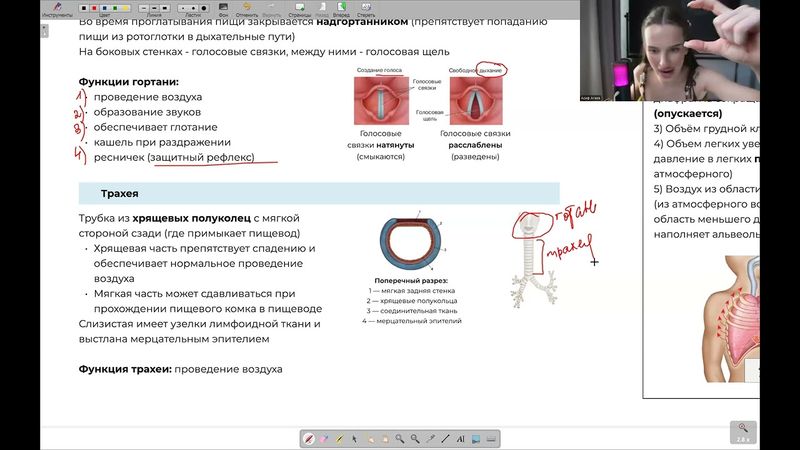Choose the yellow pen color

(125, 8)
